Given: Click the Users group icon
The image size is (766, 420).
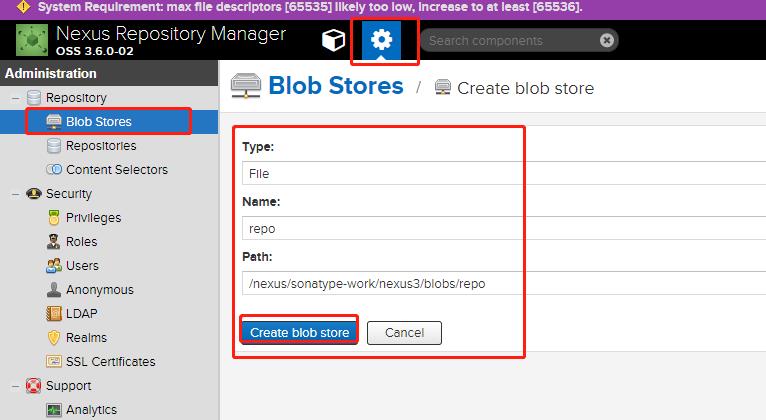Looking at the screenshot, I should pos(54,265).
